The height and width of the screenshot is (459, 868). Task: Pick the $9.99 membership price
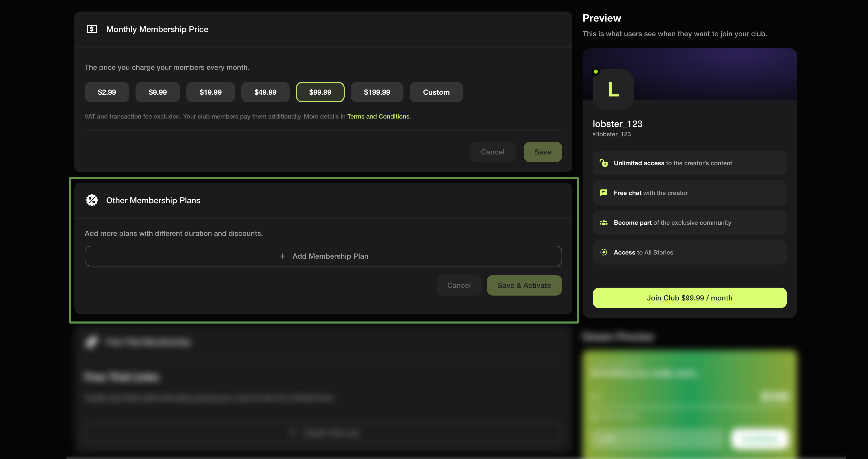point(157,92)
